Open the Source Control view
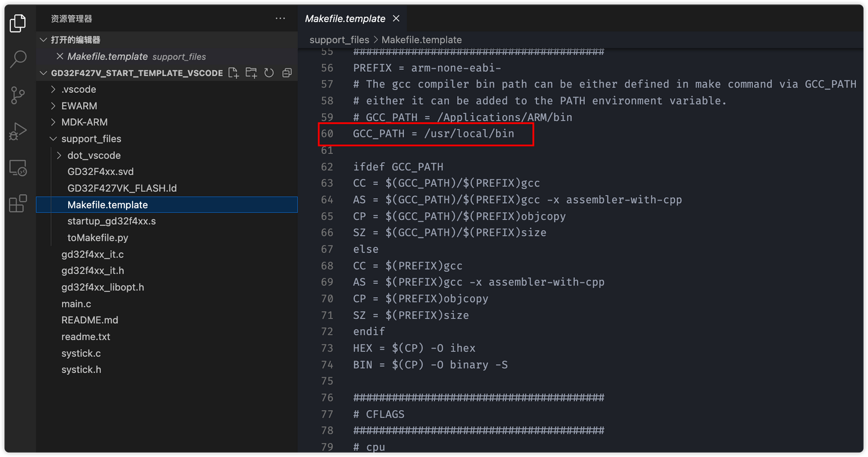 (x=17, y=95)
